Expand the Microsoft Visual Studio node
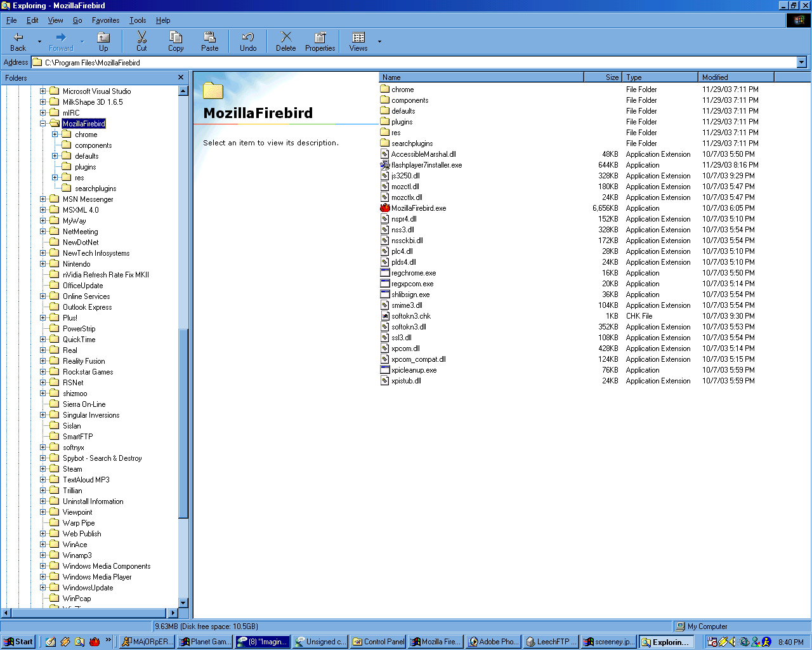This screenshot has width=812, height=650. [43, 91]
